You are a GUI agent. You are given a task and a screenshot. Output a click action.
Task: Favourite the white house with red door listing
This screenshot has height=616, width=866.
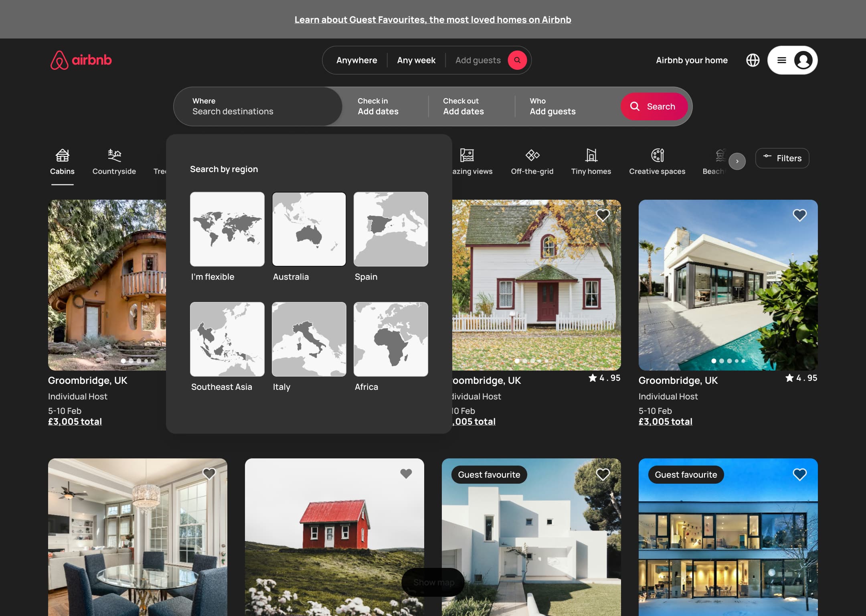(603, 215)
